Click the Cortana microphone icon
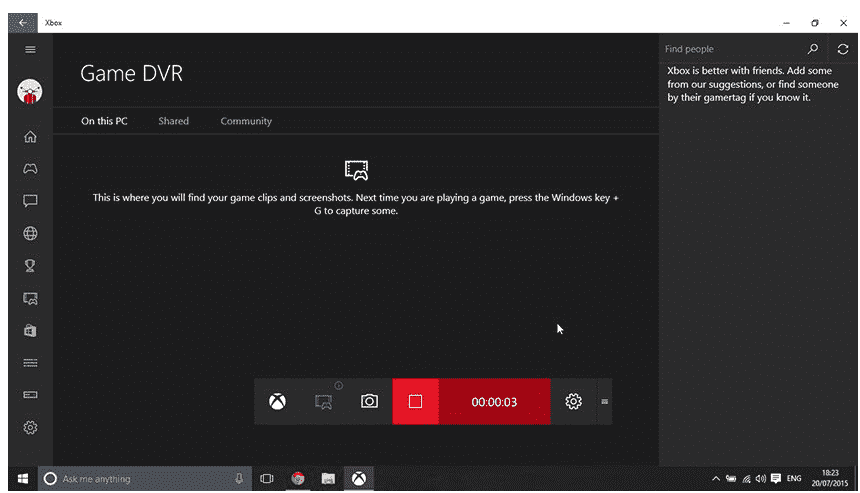The image size is (860, 493). click(x=239, y=479)
